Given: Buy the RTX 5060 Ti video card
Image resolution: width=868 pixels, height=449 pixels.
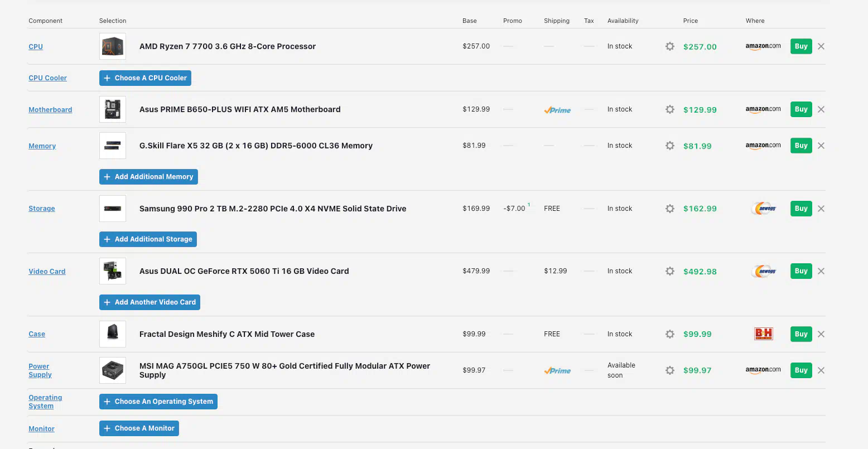Looking at the screenshot, I should pyautogui.click(x=801, y=271).
